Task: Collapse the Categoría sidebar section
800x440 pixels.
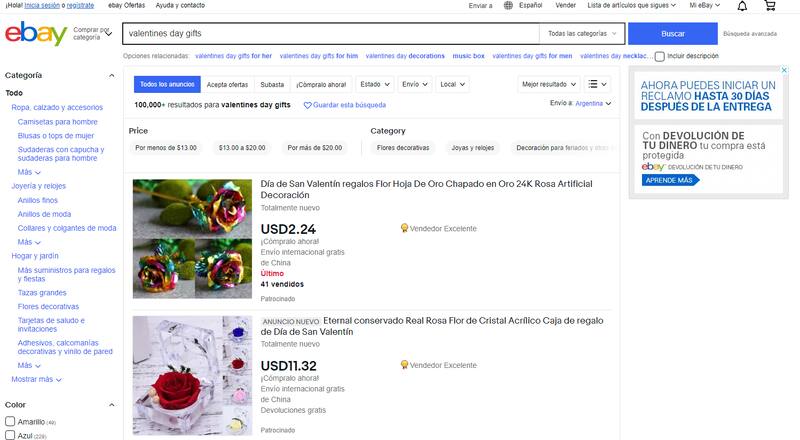Action: [x=112, y=75]
